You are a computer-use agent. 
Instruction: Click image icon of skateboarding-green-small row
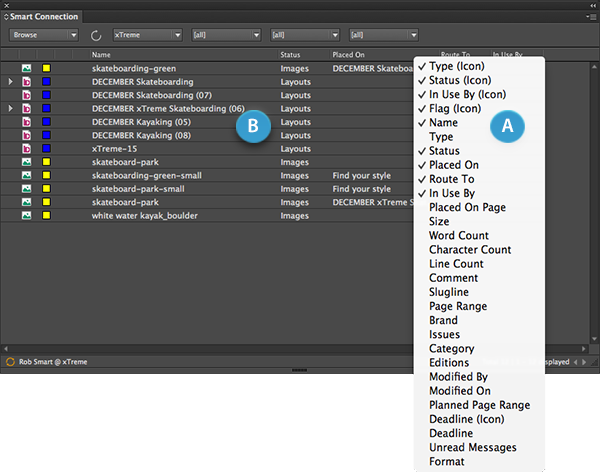click(26, 175)
